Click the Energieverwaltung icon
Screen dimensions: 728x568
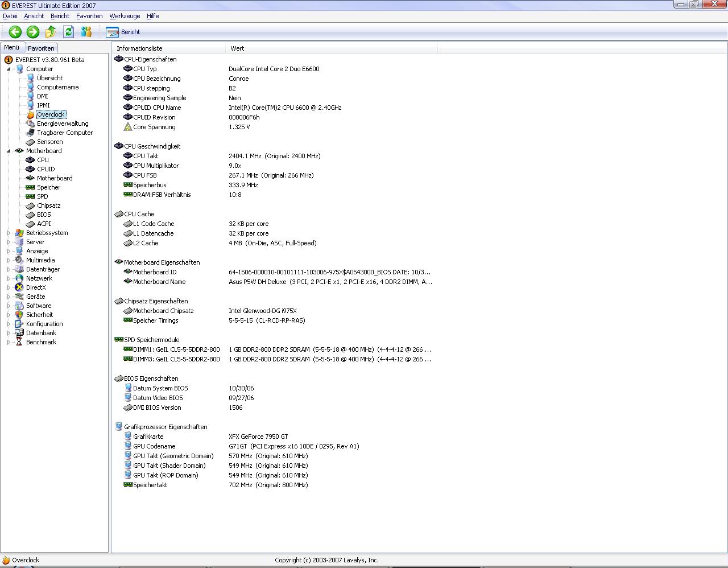point(30,124)
